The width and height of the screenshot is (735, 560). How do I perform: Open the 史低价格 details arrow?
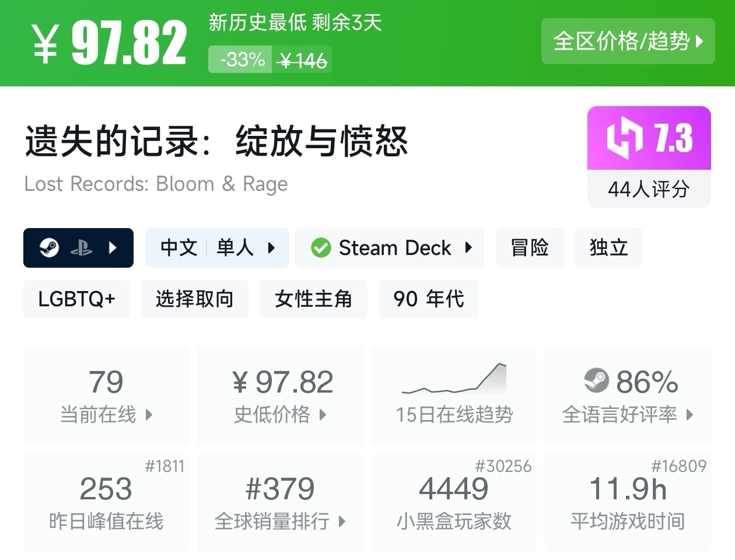point(323,415)
